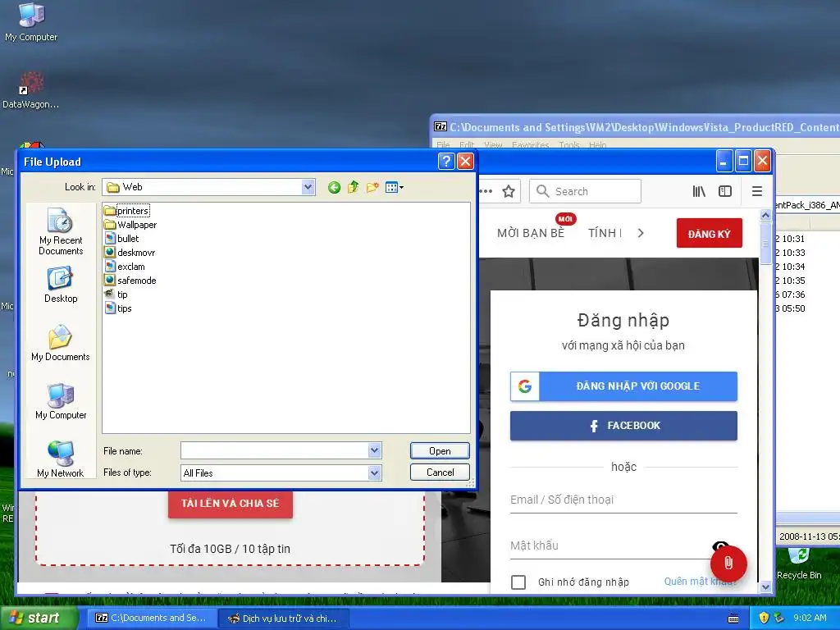Switch to Dịch vụ lưu trữ taskbar button

pos(284,619)
